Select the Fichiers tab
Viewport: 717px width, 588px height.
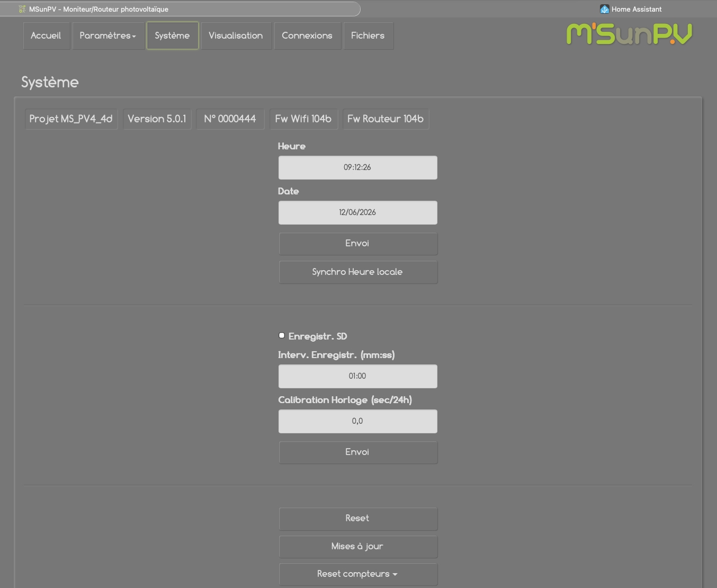[368, 35]
